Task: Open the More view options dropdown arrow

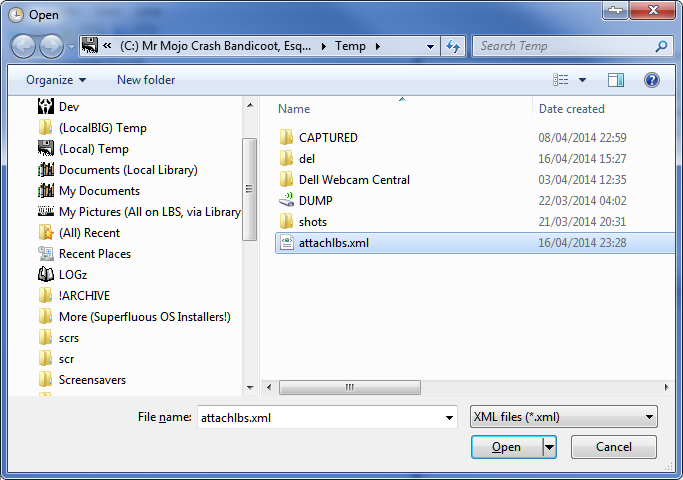Action: click(x=582, y=80)
